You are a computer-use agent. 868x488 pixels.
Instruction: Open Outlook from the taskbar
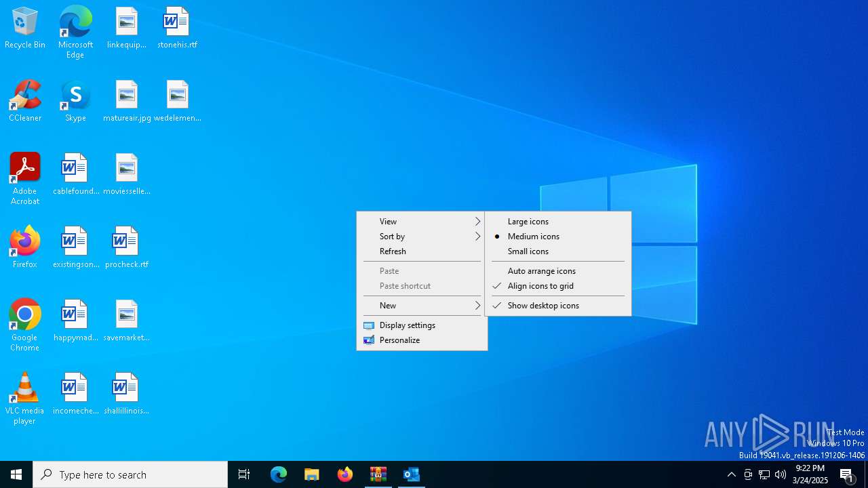[412, 474]
